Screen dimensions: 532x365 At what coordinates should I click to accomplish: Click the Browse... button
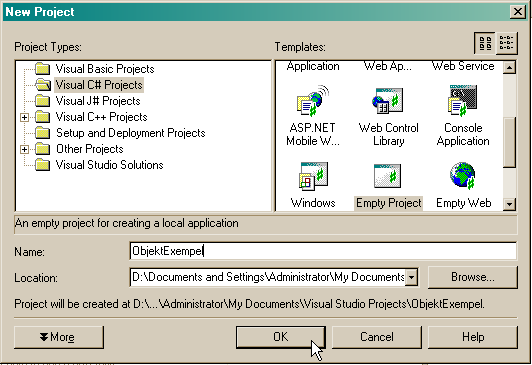(473, 277)
